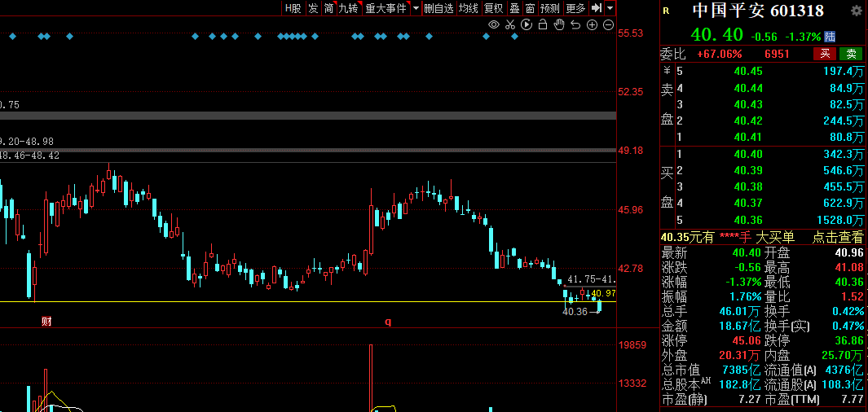868x412 pixels.
Task: Select sell level 1 price 40.41
Action: click(748, 137)
